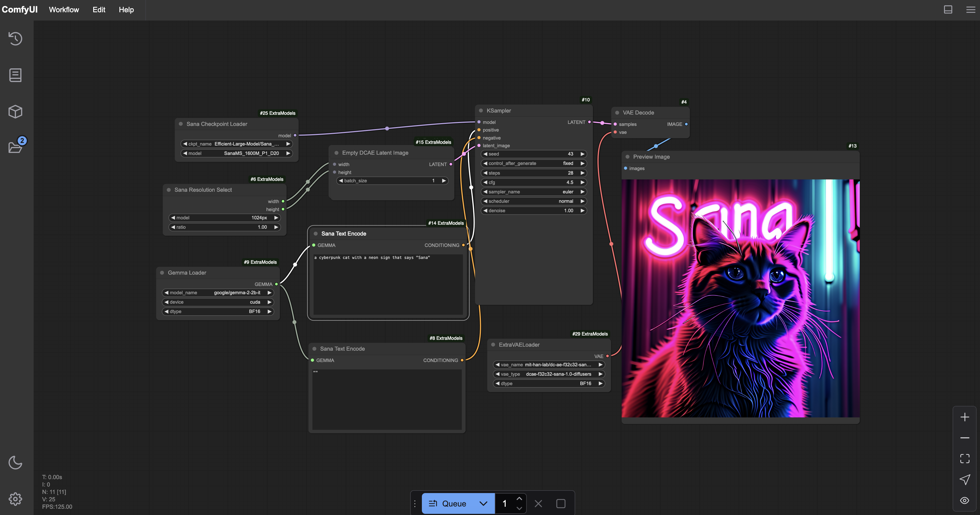Screen dimensions: 980x515
Task: Collapse the ExtraVAELoader node dot
Action: pyautogui.click(x=493, y=345)
